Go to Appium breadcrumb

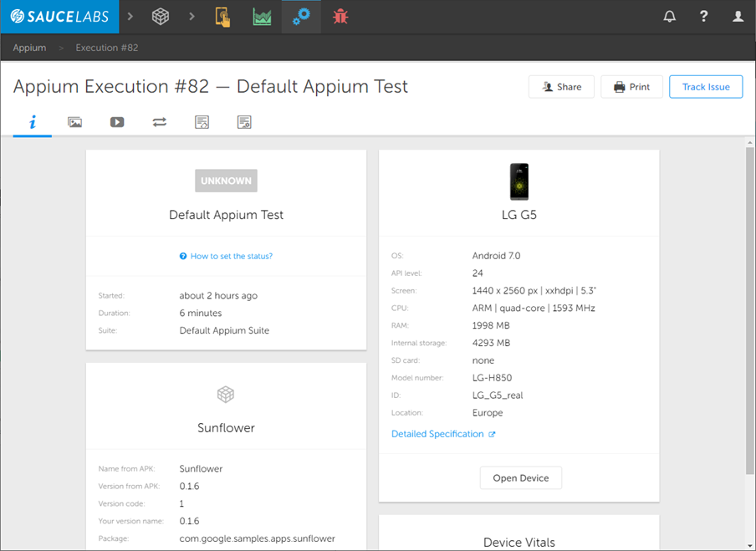(29, 48)
